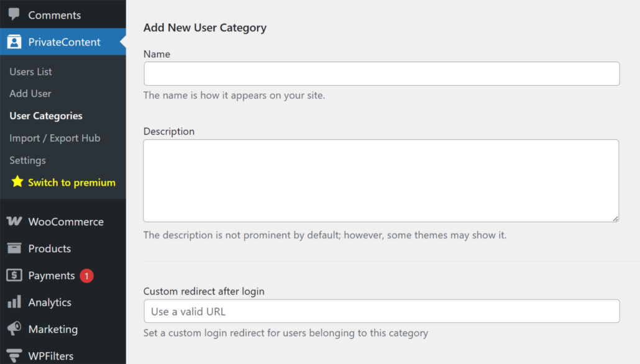The width and height of the screenshot is (640, 364).
Task: Focus the Custom redirect after login field
Action: click(x=382, y=311)
